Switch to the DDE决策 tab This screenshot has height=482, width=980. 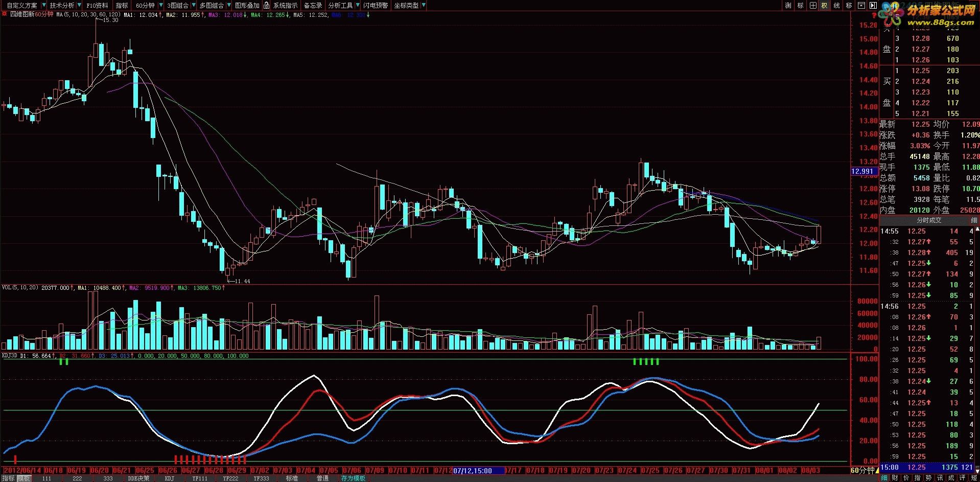click(x=138, y=478)
